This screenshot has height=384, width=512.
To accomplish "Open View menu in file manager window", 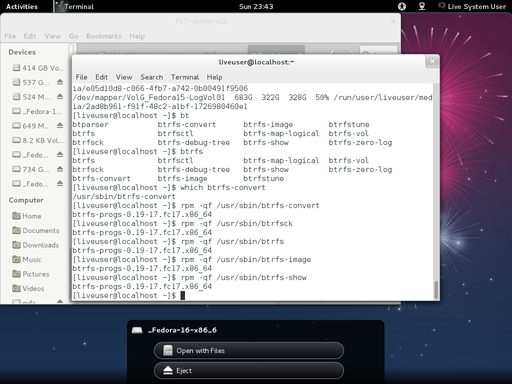I will tap(53, 36).
